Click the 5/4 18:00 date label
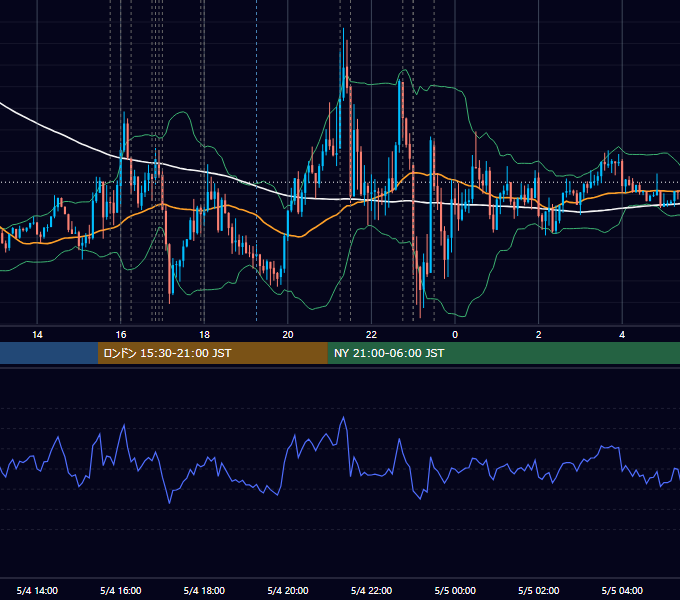This screenshot has height=600, width=680. click(x=204, y=590)
